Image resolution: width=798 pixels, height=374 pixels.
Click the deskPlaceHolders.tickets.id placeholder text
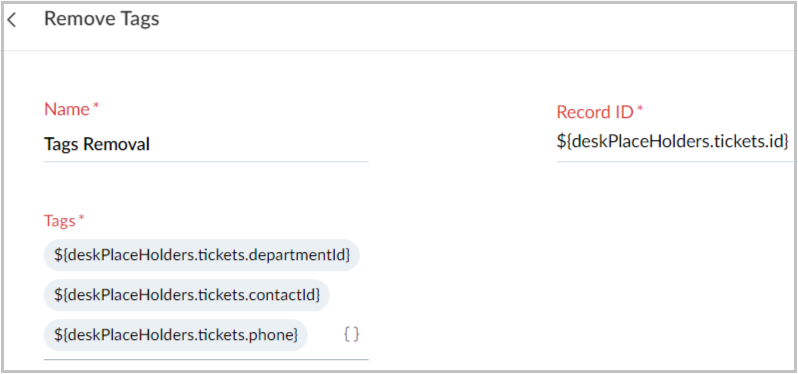[x=672, y=140]
